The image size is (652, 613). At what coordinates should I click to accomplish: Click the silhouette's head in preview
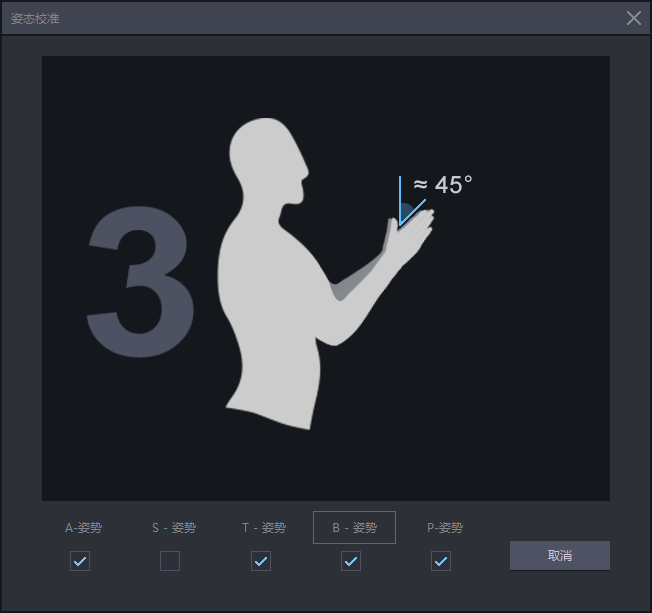(265, 160)
